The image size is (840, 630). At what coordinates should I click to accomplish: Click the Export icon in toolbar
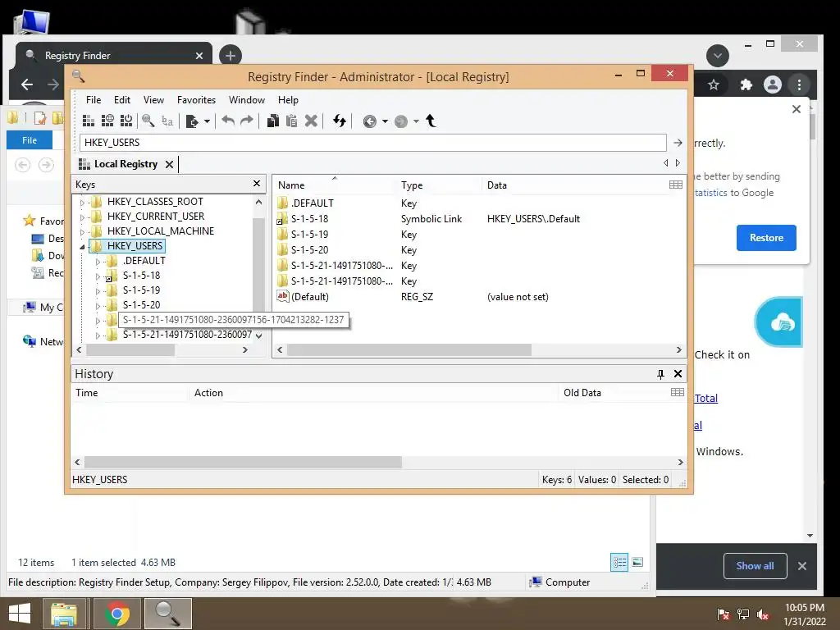pos(192,121)
